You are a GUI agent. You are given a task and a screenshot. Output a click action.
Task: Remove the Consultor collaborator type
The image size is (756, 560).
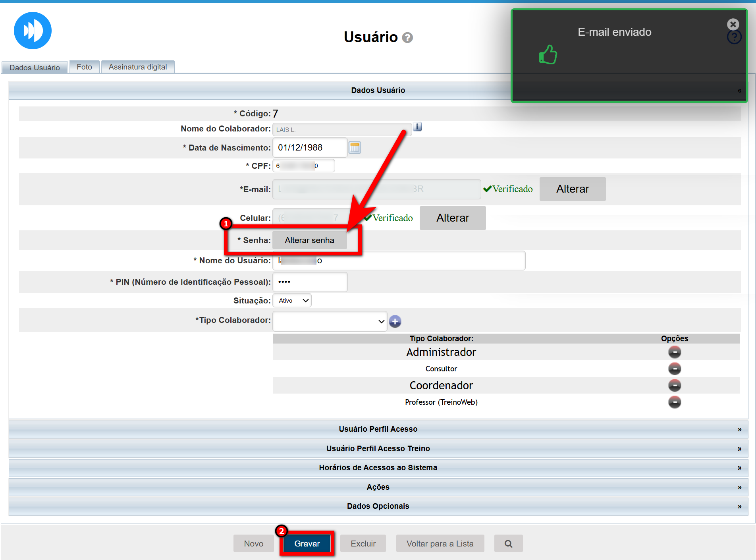pyautogui.click(x=674, y=369)
